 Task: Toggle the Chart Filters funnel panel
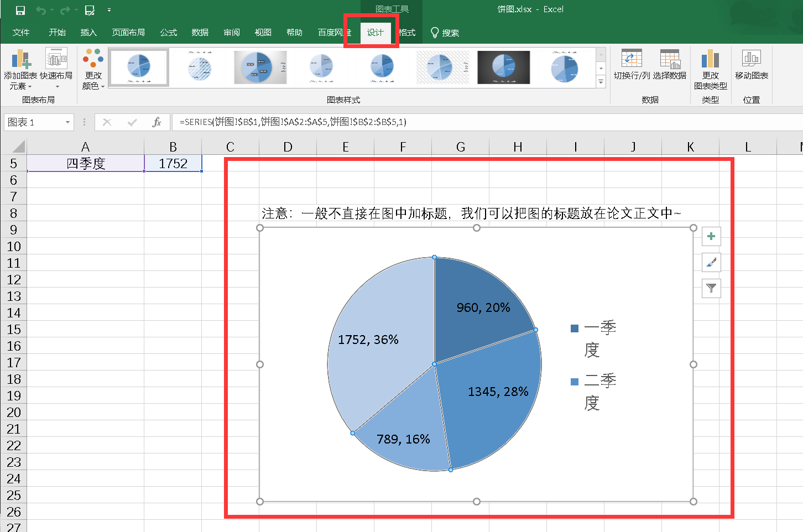tap(711, 288)
